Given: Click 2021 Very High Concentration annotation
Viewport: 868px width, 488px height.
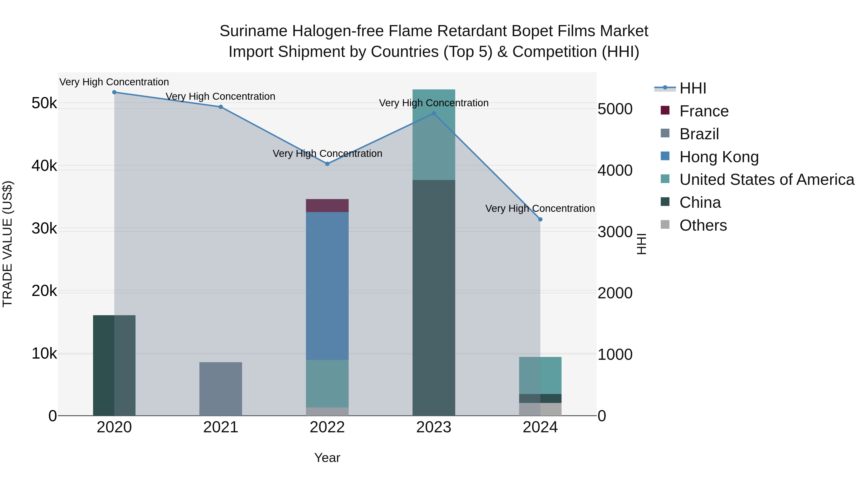Looking at the screenshot, I should pyautogui.click(x=221, y=96).
